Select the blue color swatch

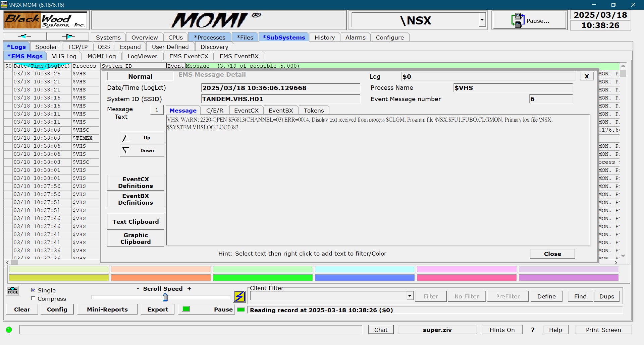365,277
